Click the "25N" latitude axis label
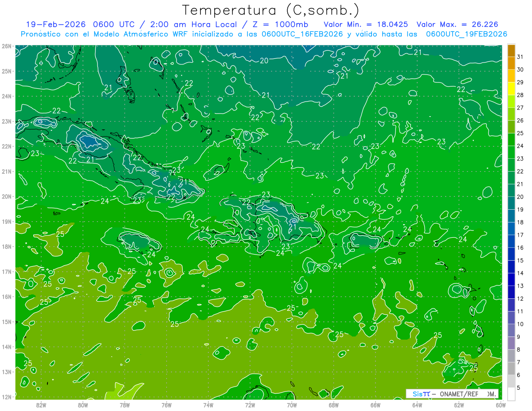Screen dimensions: 532x411 click(6, 71)
